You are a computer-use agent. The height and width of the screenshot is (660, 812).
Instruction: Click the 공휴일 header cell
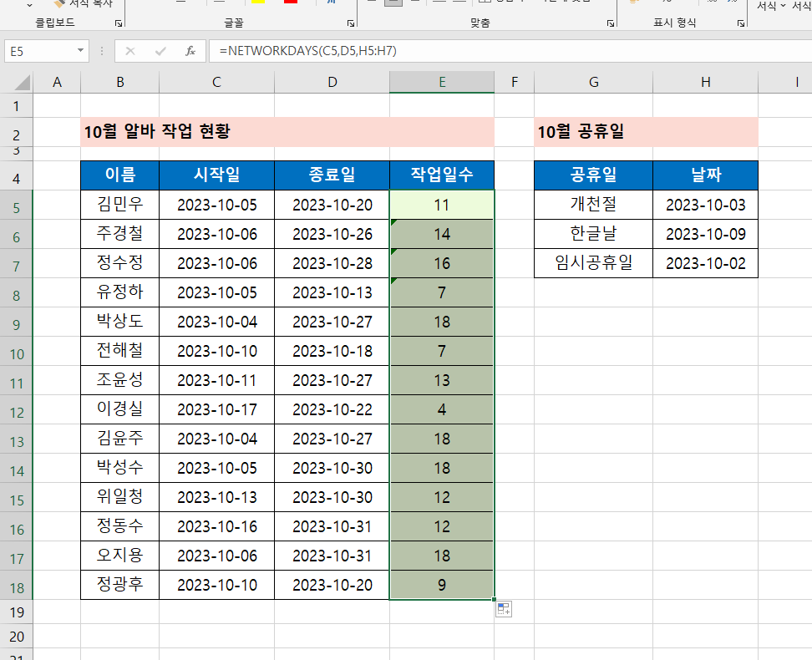[x=593, y=175]
